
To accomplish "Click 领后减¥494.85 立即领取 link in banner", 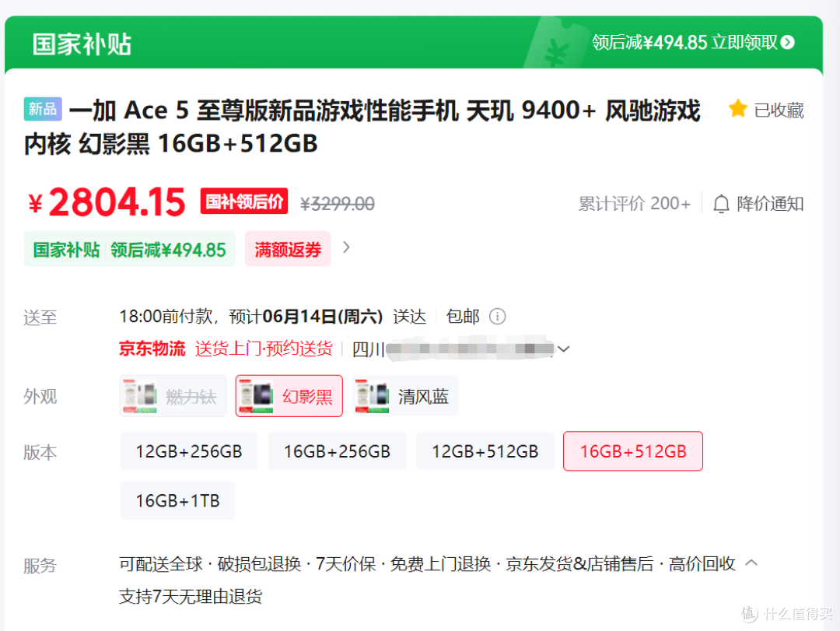I will pos(693,42).
